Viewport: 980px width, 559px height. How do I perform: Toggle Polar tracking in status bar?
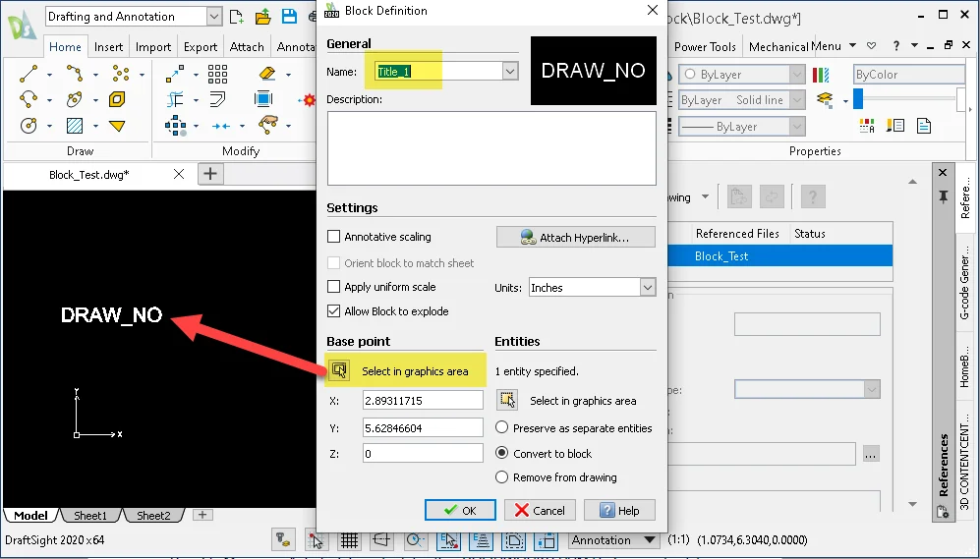(x=415, y=540)
